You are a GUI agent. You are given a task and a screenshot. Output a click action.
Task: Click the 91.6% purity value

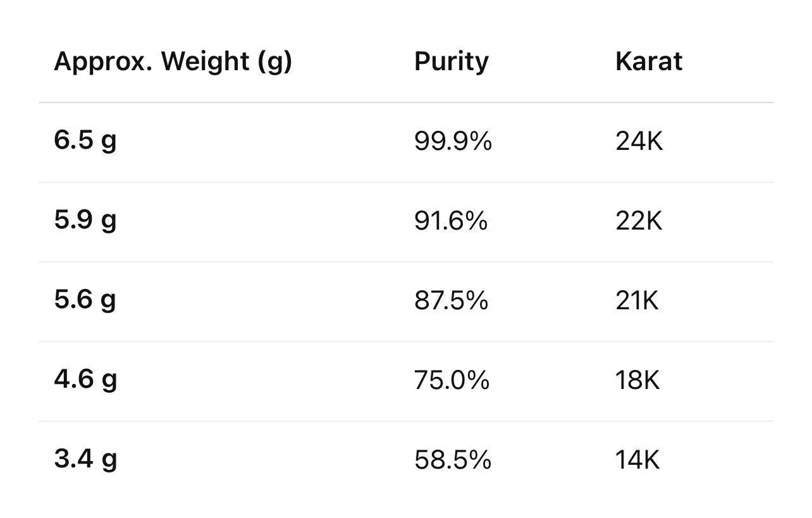451,221
